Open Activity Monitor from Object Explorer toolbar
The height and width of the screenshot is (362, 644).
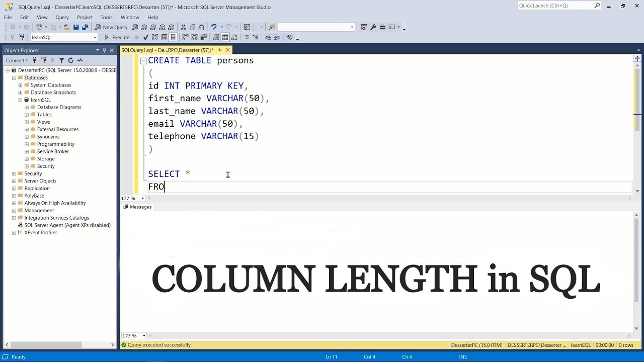point(79,60)
